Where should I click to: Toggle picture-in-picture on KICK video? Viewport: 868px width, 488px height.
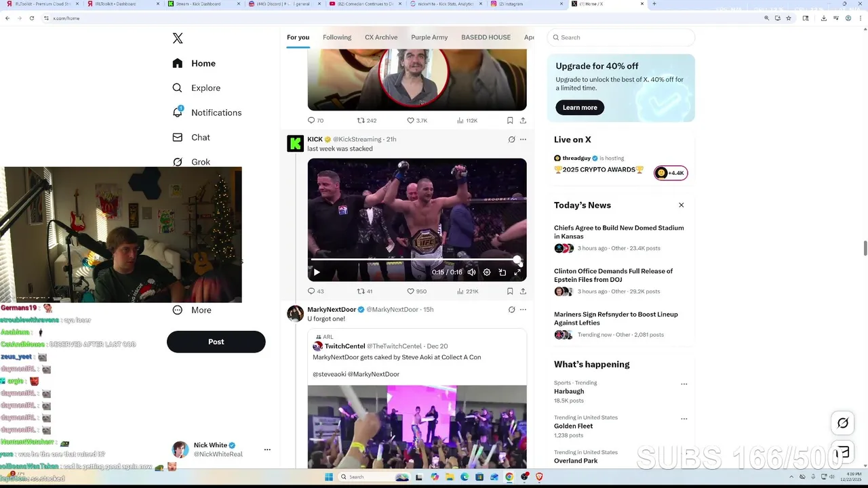[x=502, y=272]
